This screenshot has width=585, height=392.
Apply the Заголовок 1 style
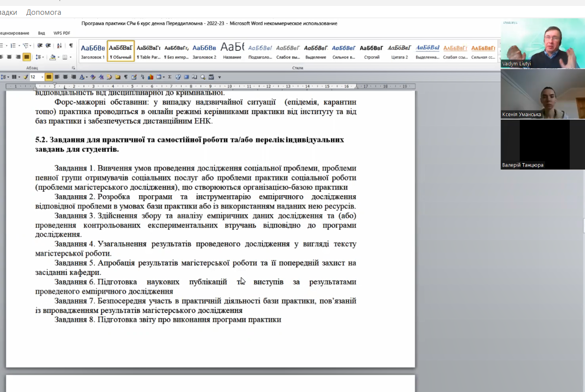point(93,51)
